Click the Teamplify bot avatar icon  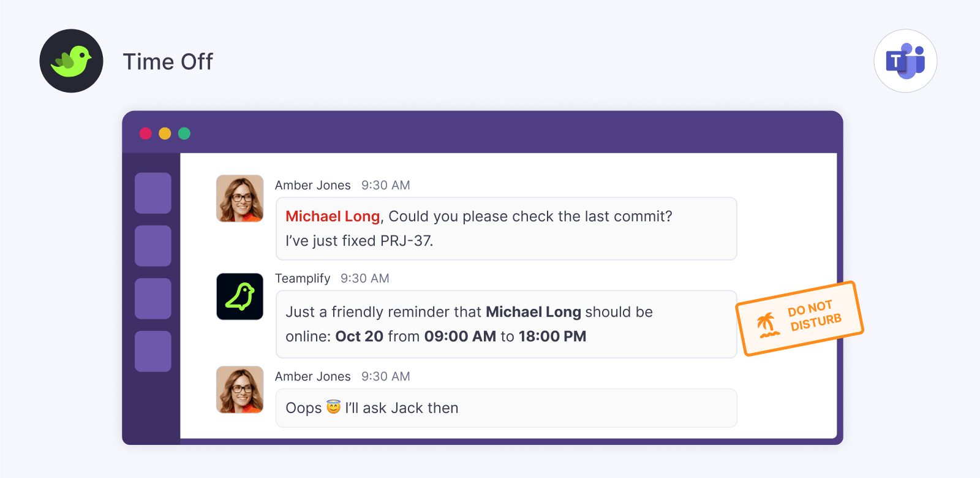coord(239,297)
